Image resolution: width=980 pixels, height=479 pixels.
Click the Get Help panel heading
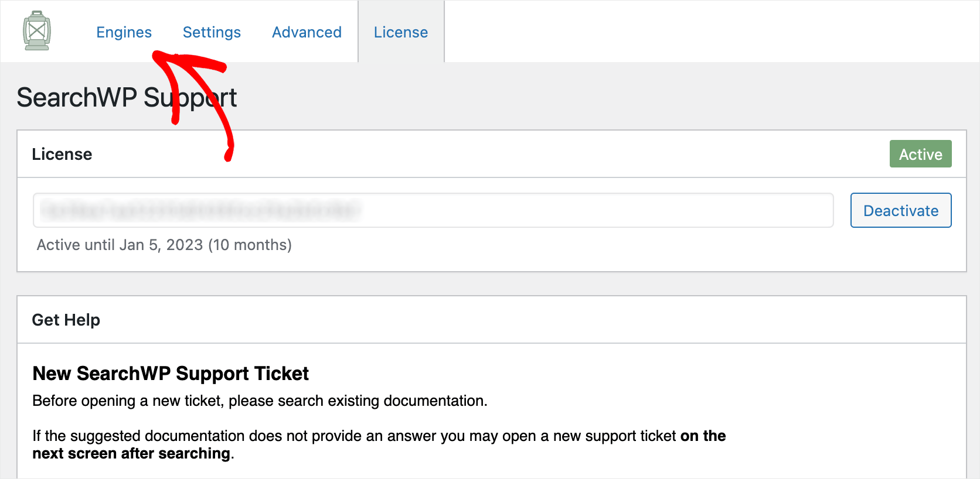[x=66, y=320]
